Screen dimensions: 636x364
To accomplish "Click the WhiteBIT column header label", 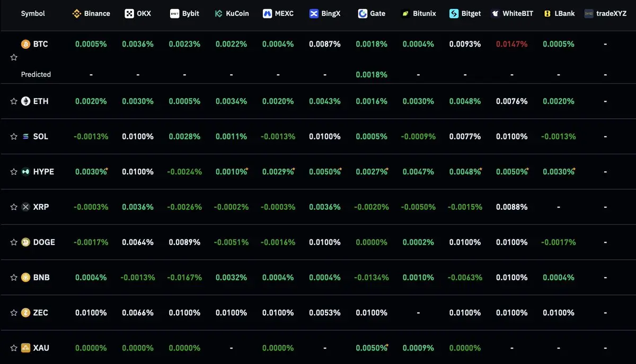I will click(x=518, y=13).
